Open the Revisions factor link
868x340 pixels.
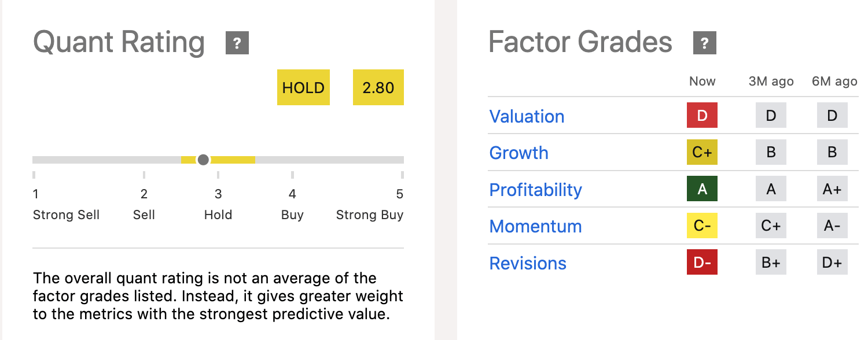coord(528,263)
